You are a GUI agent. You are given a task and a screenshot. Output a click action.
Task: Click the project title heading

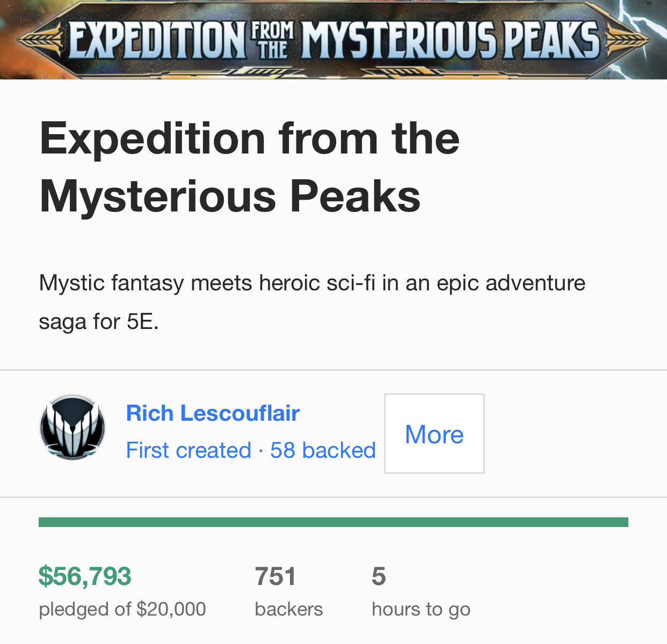click(249, 167)
